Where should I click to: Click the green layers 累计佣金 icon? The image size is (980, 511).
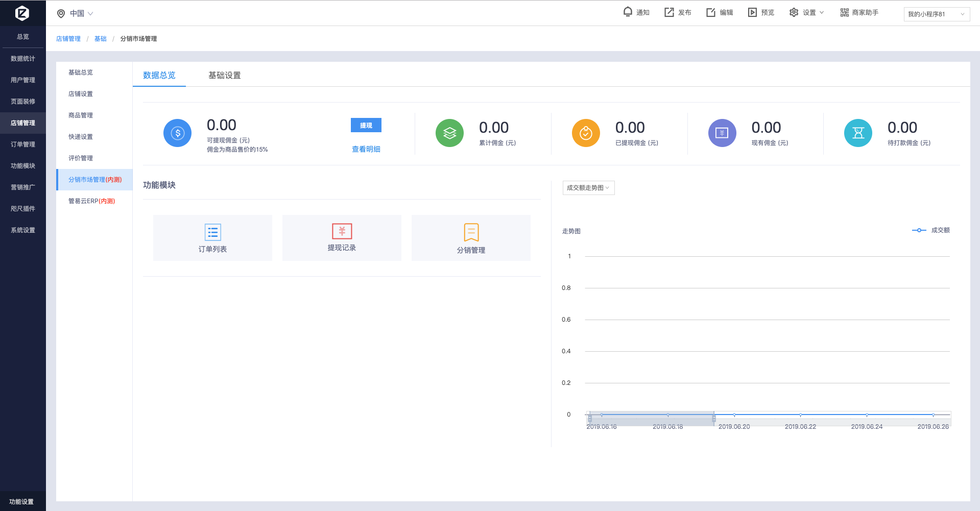pyautogui.click(x=449, y=133)
